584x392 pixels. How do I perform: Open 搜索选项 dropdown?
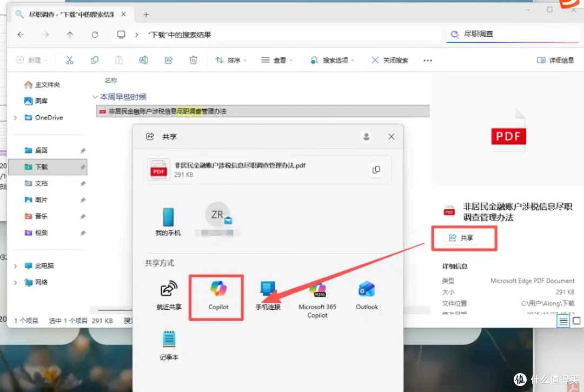(332, 60)
